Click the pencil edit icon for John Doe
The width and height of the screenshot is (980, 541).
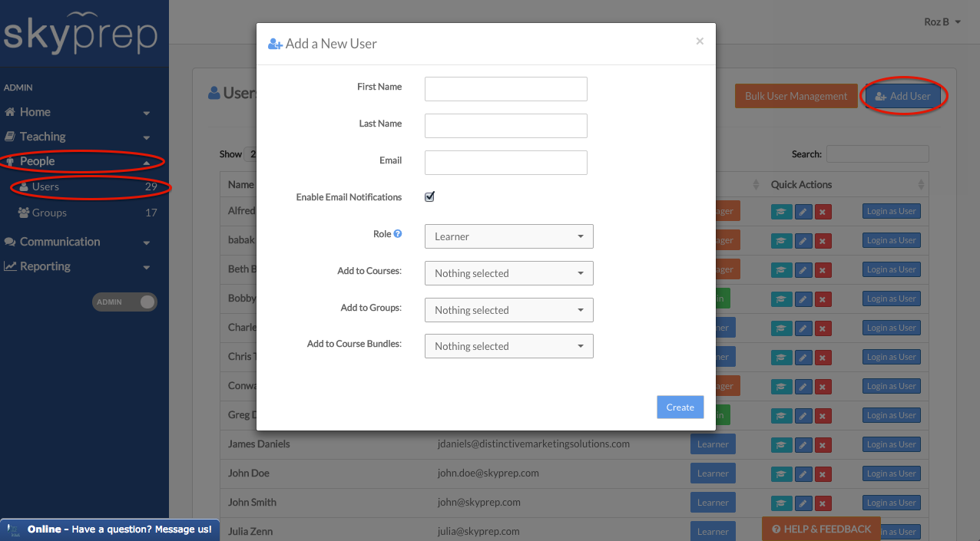click(x=803, y=473)
